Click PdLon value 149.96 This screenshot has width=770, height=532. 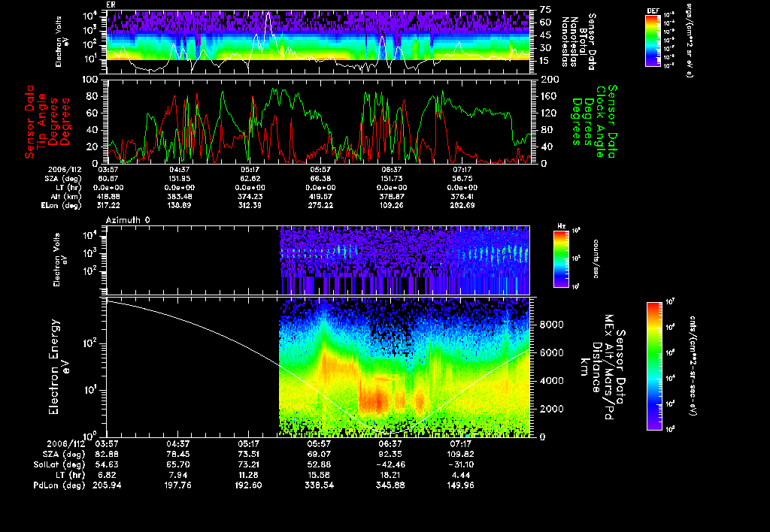[460, 485]
